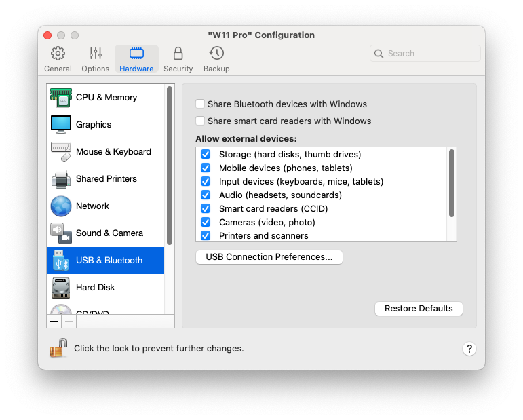Enable Share Bluetooth devices with Windows
Viewport: 523px width, 420px height.
pyautogui.click(x=200, y=104)
